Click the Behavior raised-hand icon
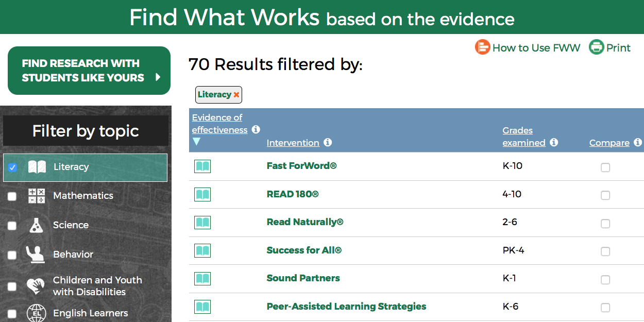This screenshot has height=322, width=644. point(35,254)
